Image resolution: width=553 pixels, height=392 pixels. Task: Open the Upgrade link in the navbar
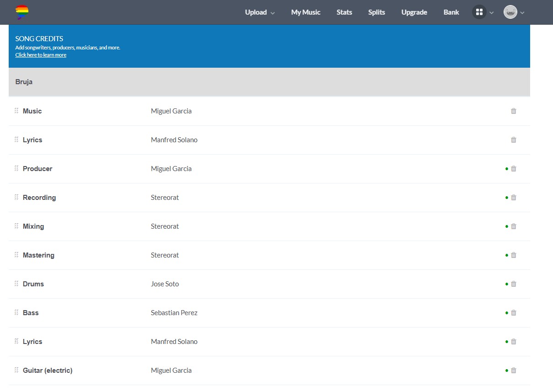click(x=414, y=12)
